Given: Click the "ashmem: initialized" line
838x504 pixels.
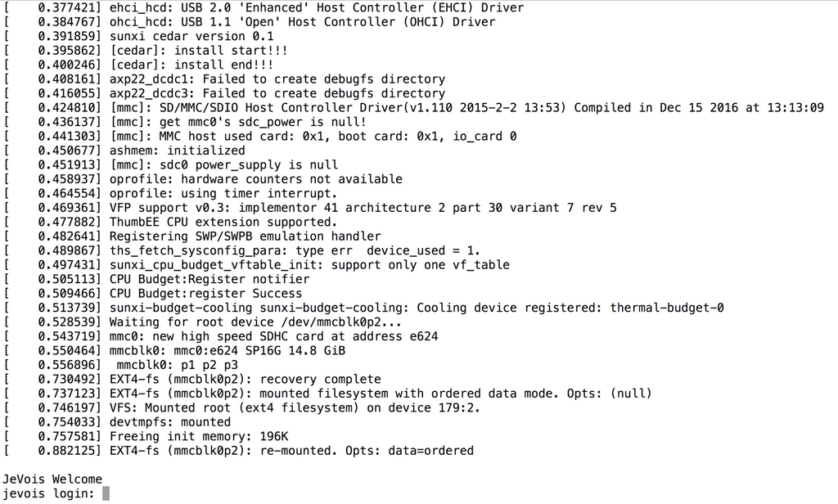Looking at the screenshot, I should click(177, 151).
